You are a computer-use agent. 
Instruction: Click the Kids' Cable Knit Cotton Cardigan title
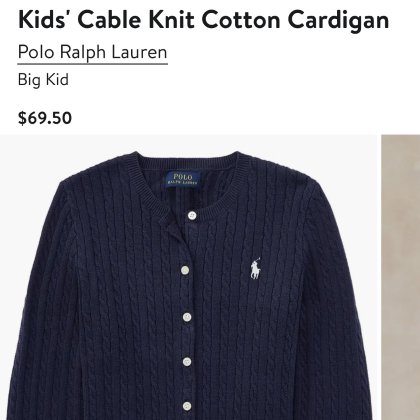204,19
